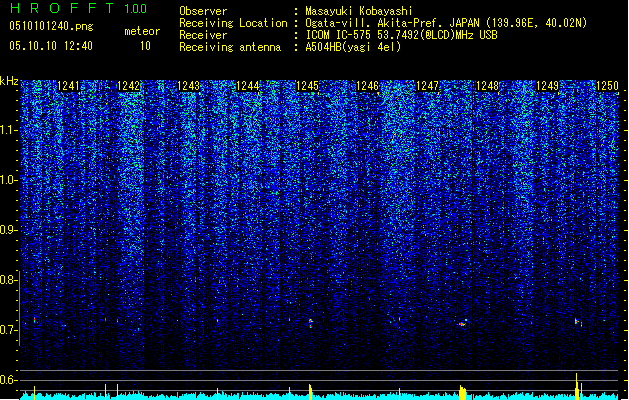
Task: Select antenna text A504HB(yagi 4el)
Action: [353, 47]
